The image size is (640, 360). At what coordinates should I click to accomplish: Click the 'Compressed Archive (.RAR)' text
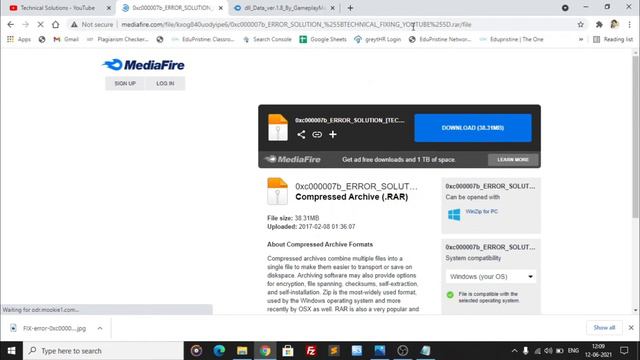pos(351,197)
